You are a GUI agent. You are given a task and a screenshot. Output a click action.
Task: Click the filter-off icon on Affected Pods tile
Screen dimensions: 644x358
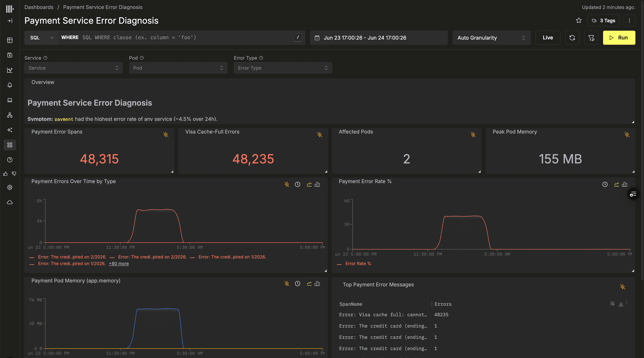(473, 135)
